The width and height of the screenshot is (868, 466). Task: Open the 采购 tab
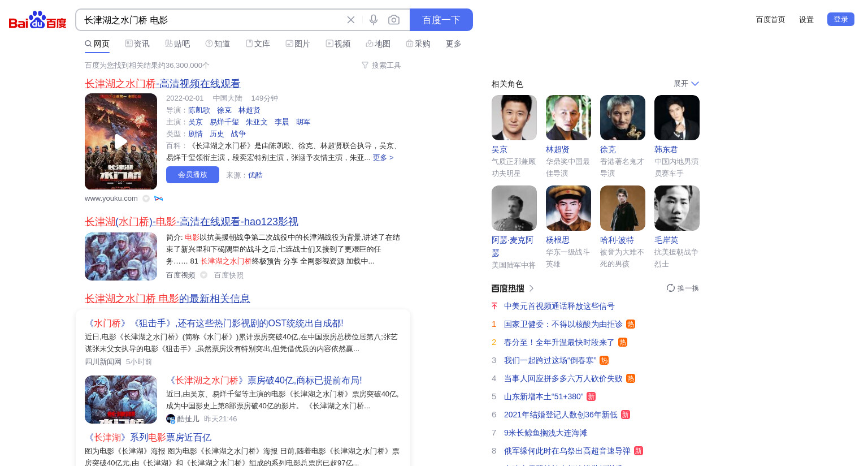(x=418, y=44)
